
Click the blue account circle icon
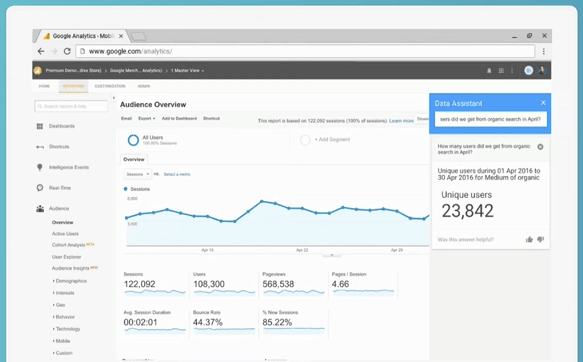(528, 70)
